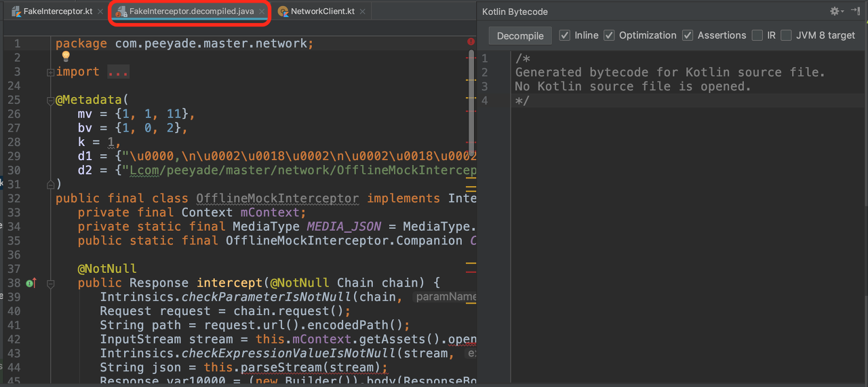
Task: Expand the folded import block
Action: pyautogui.click(x=51, y=72)
